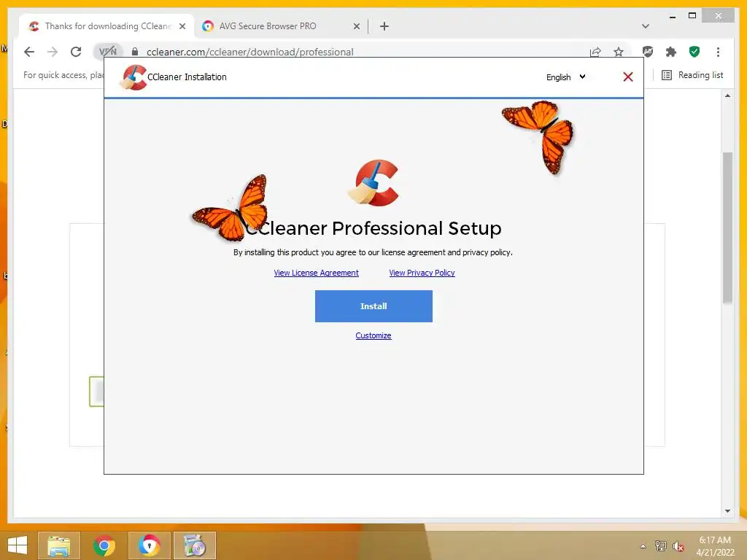
Task: Open View Privacy Policy link
Action: pos(422,273)
